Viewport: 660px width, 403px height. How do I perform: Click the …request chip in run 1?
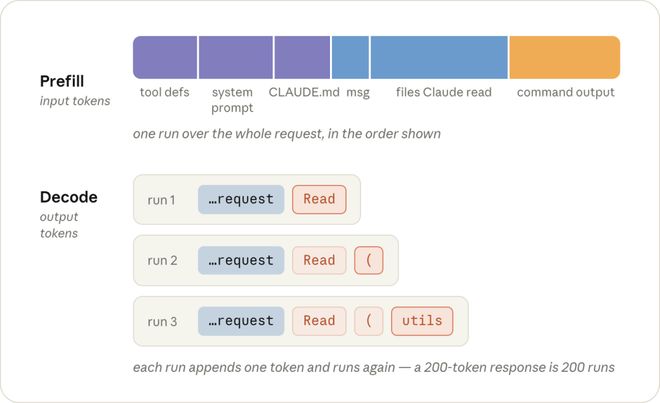click(241, 199)
